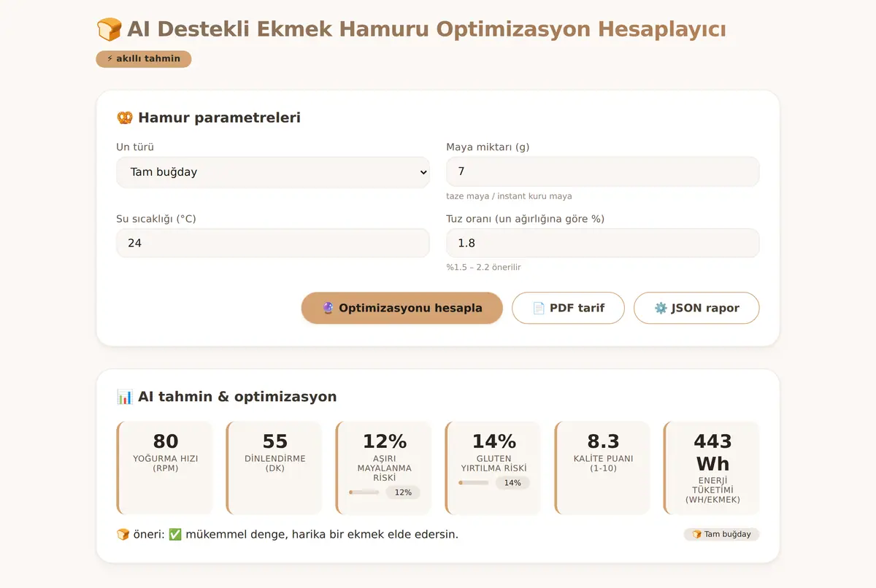This screenshot has width=876, height=588.
Task: Click the chart icon beside AI tahmin
Action: click(125, 397)
